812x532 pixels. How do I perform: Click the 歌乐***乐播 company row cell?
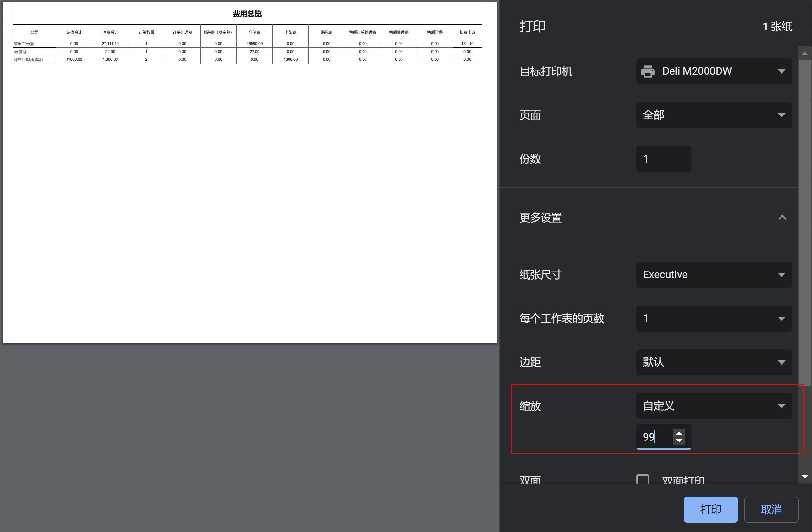(x=34, y=44)
